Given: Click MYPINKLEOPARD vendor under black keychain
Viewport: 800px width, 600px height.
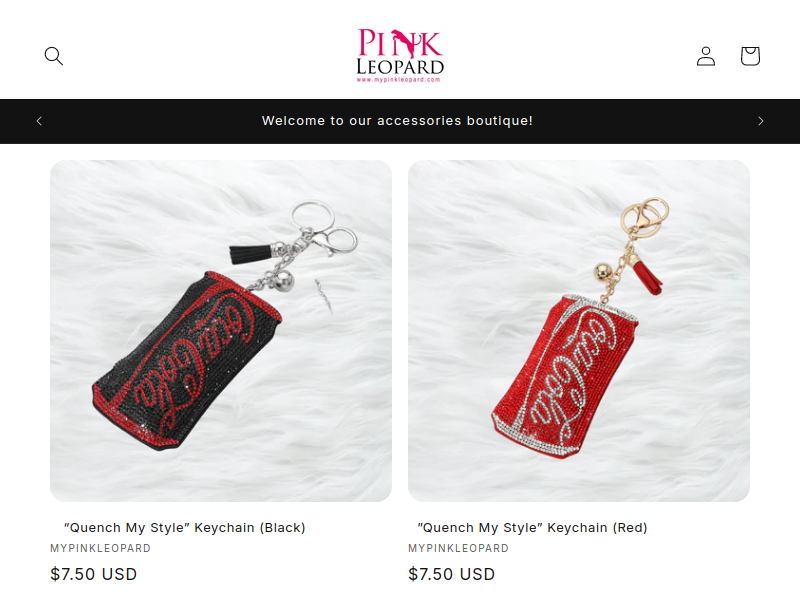Looking at the screenshot, I should [101, 548].
